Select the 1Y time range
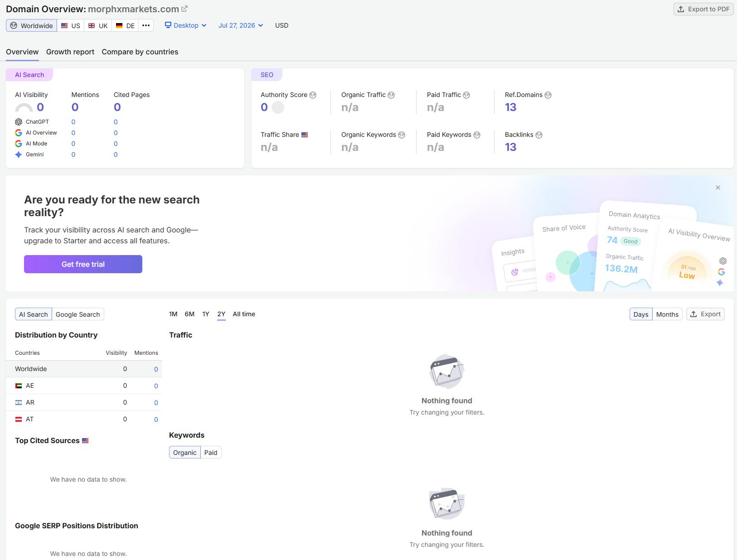This screenshot has height=560, width=737. [x=206, y=314]
